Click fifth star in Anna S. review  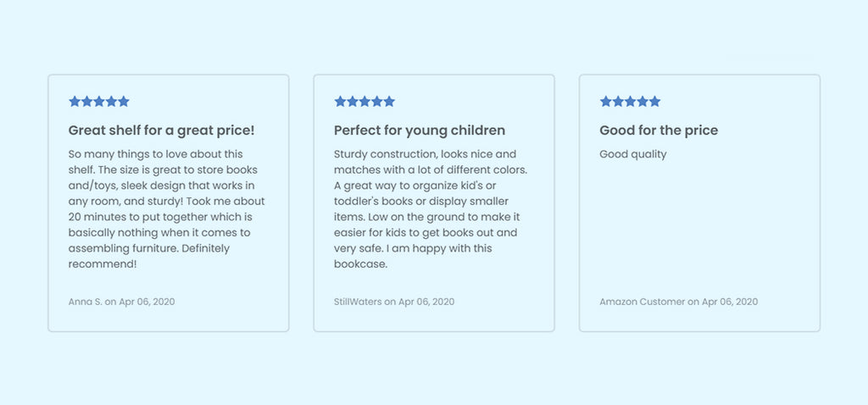124,102
